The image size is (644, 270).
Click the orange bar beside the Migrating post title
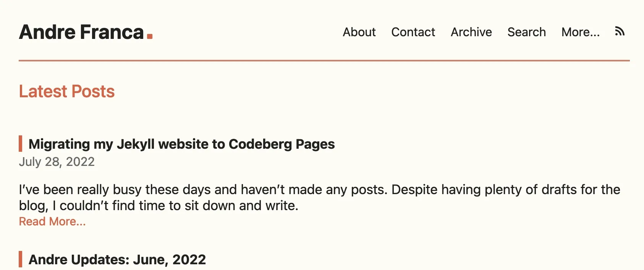tap(20, 144)
